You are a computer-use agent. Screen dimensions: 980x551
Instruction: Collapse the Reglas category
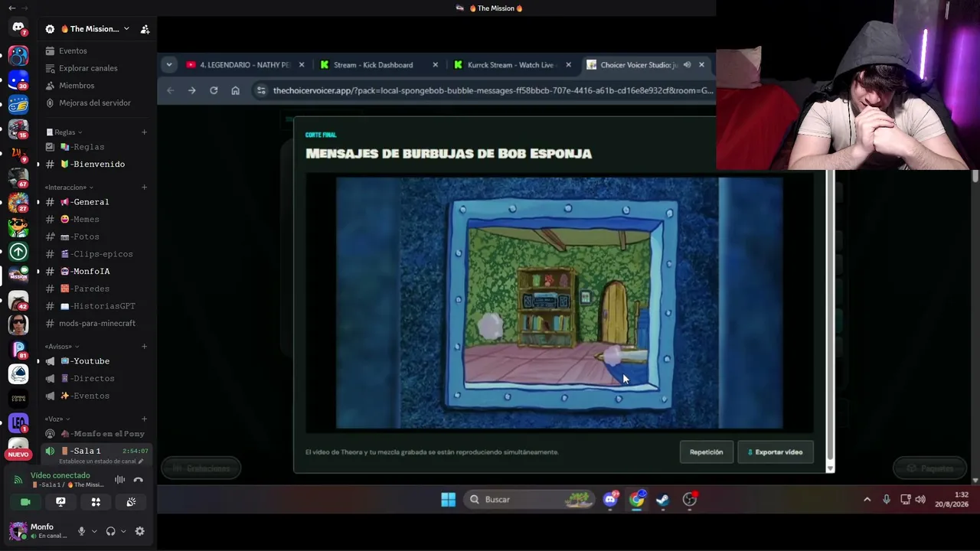(x=64, y=132)
